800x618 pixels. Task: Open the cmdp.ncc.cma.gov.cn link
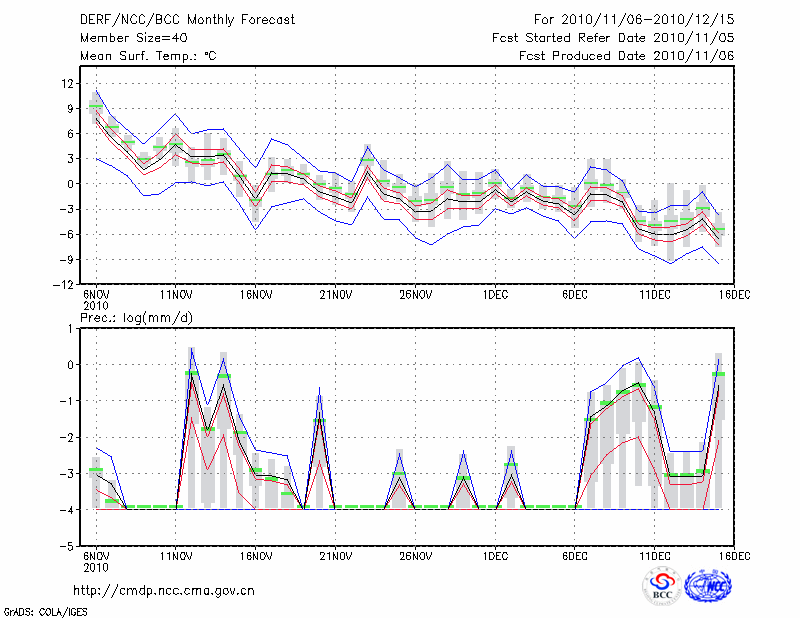pos(164,590)
